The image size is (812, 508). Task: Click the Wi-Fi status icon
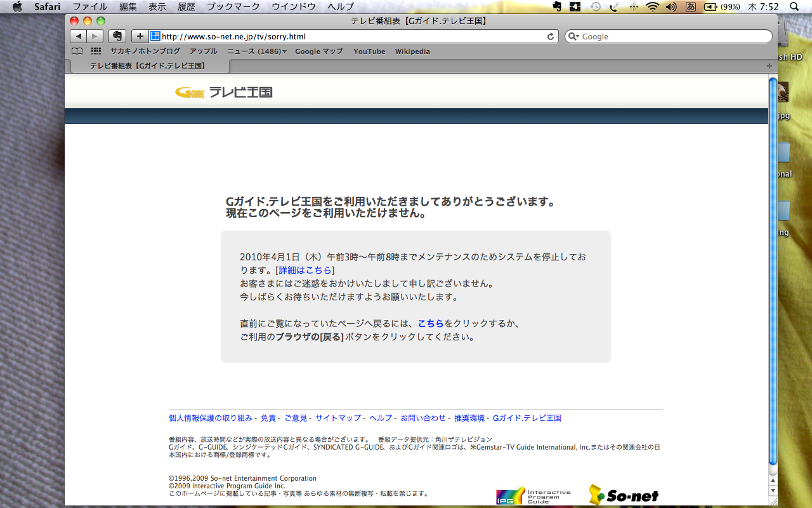(653, 7)
